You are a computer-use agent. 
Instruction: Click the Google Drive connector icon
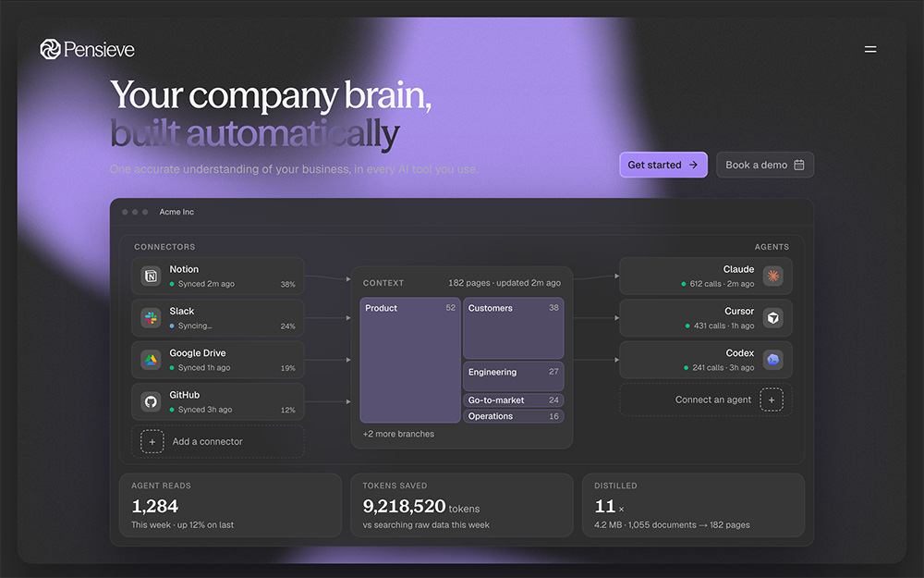coord(151,360)
